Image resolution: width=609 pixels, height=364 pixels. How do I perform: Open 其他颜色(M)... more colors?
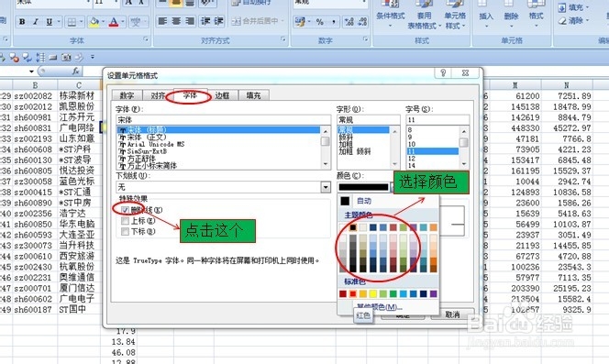point(379,307)
